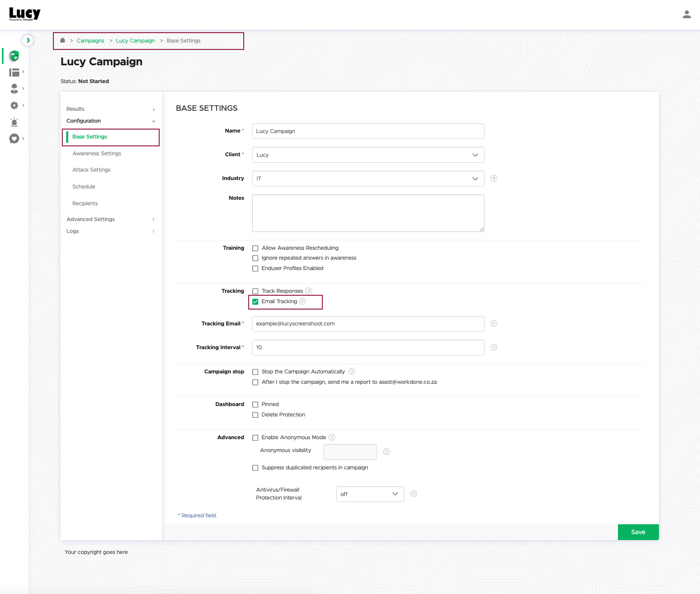Collapse the Configuration section
Screen dimensions: 700x594
(111, 121)
